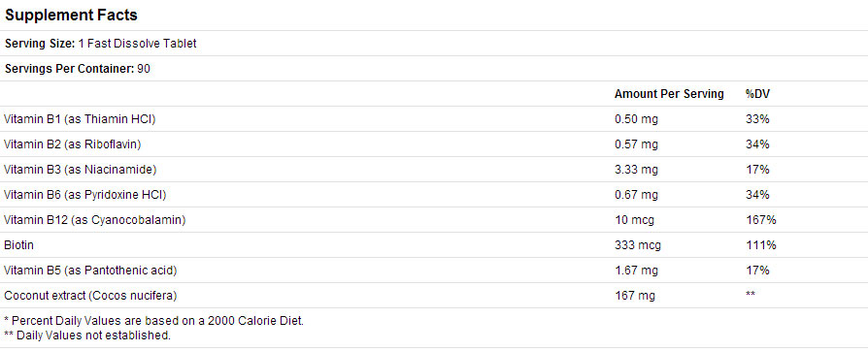The image size is (868, 351).
Task: Click the 3.33 mg amount value
Action: (637, 170)
